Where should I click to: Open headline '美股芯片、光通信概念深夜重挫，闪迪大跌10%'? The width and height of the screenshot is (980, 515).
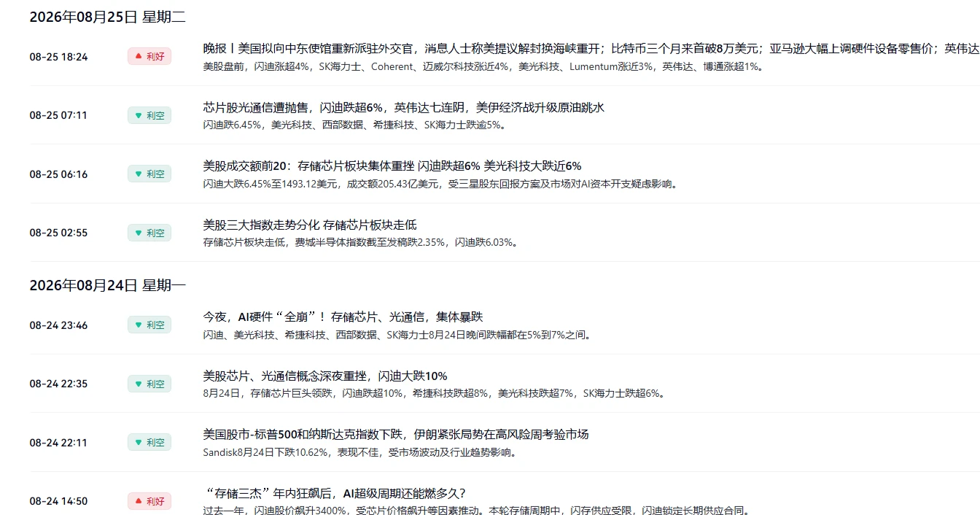point(325,376)
